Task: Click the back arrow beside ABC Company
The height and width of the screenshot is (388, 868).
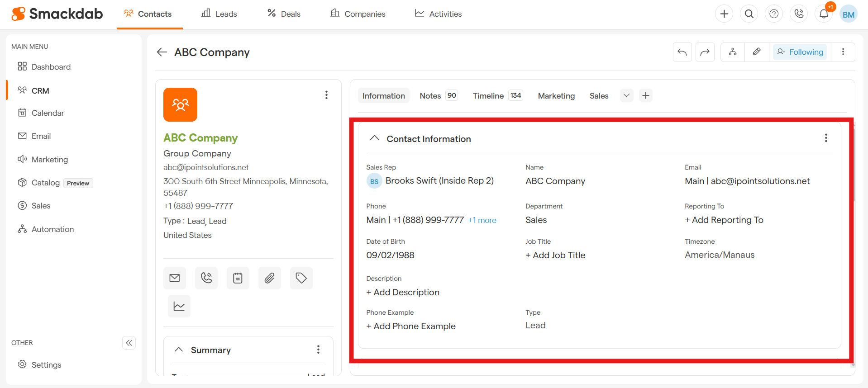Action: [x=162, y=52]
